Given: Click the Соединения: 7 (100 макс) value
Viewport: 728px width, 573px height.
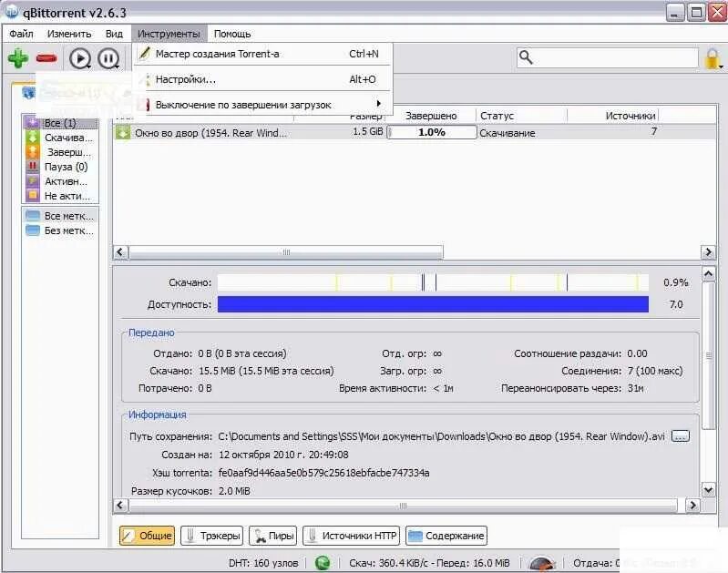Looking at the screenshot, I should [655, 371].
